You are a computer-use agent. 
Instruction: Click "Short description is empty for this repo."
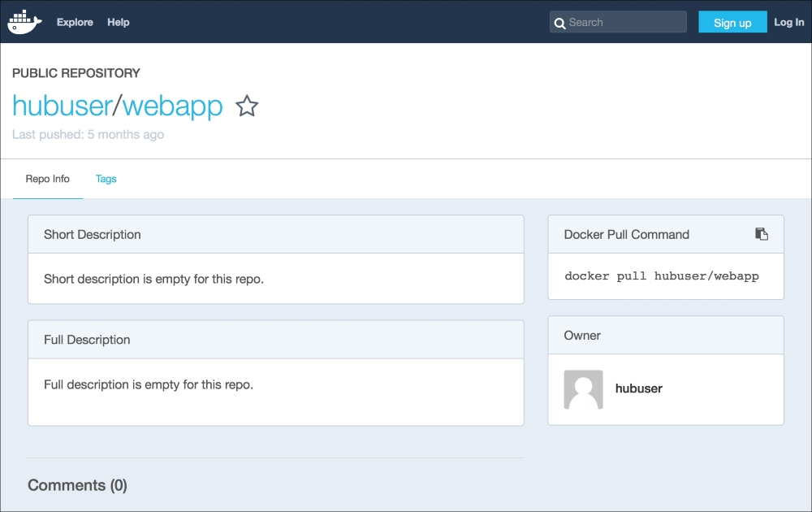click(x=153, y=280)
